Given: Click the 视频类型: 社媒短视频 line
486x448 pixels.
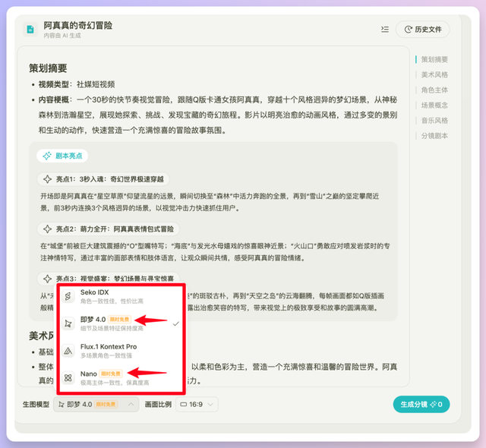Looking at the screenshot, I should coord(77,84).
